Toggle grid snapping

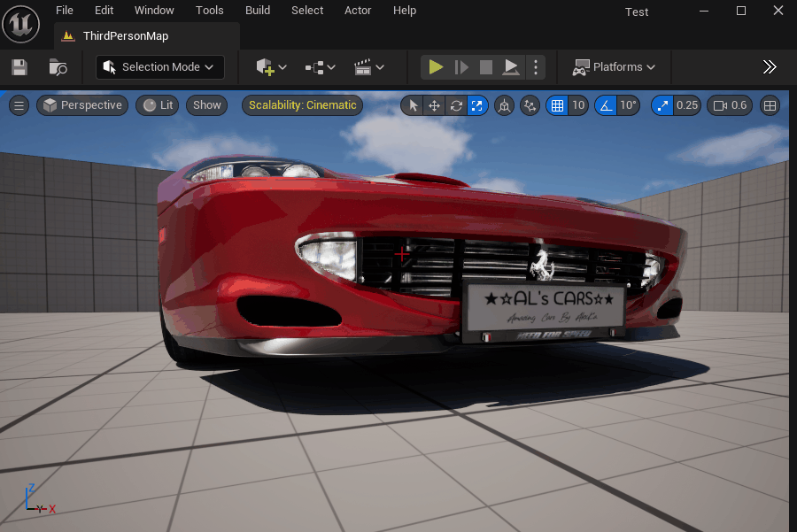pyautogui.click(x=557, y=105)
